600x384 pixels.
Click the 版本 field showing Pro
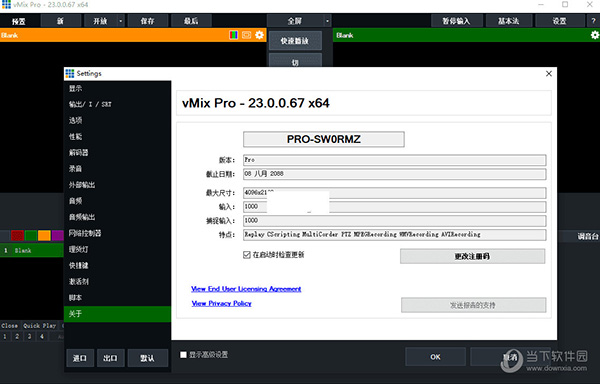point(395,160)
